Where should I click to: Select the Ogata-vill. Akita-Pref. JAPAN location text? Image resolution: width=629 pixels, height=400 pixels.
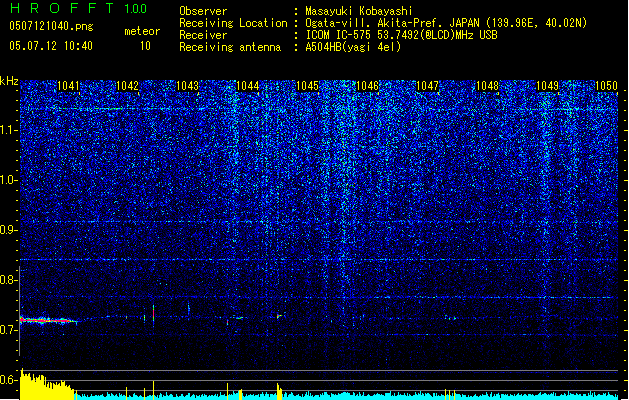click(446, 23)
